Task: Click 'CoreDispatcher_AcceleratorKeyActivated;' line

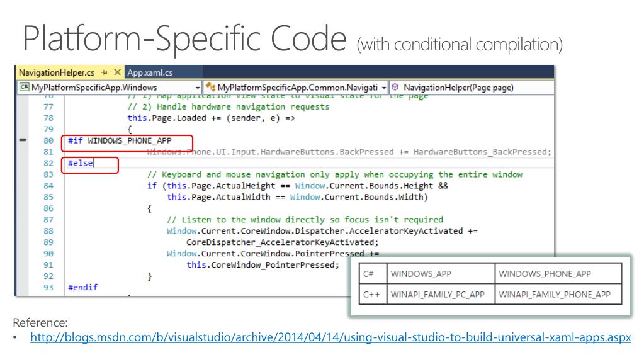Action: (283, 242)
